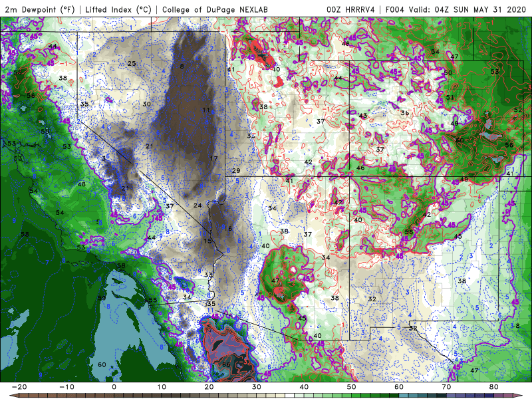
Task: Click the dewpoint value '66' on the map
Action: coord(226,364)
